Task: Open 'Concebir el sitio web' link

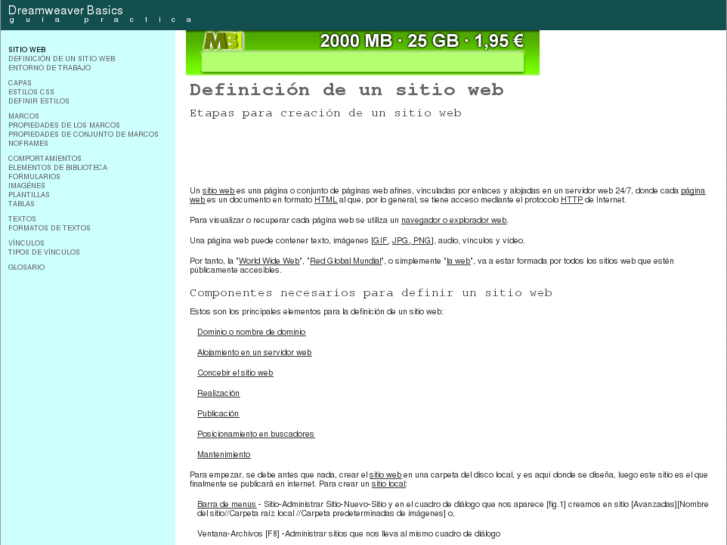Action: pos(235,373)
